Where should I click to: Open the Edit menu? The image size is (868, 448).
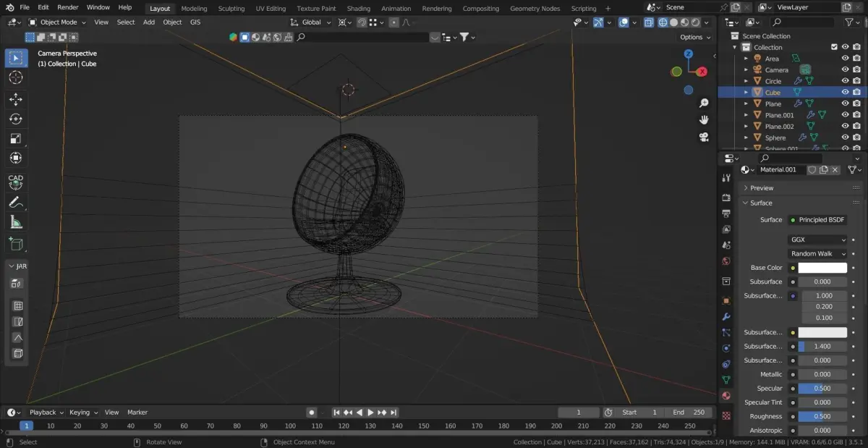(x=43, y=7)
